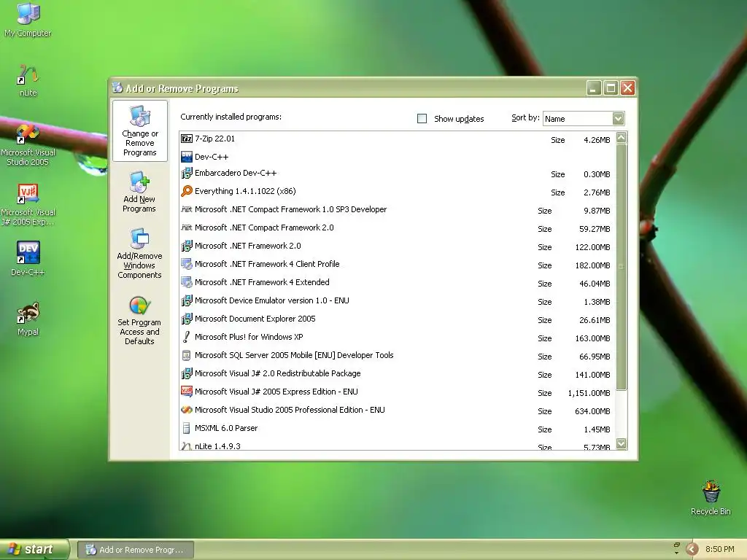
Task: Open Set Program Access and Defaults
Action: point(139,320)
